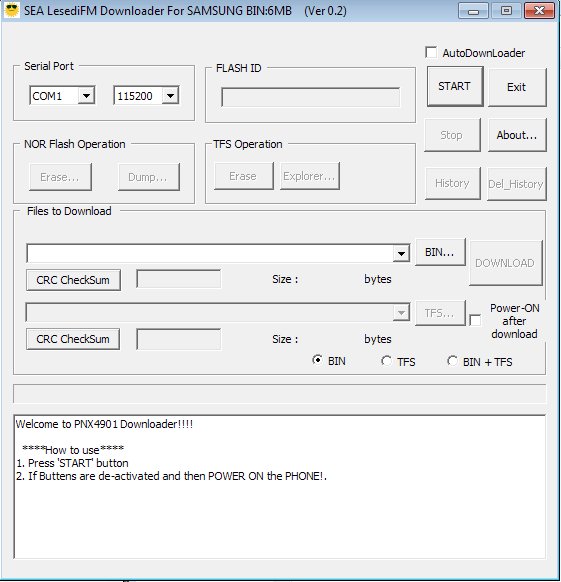Expand the BIN file path dropdown
Screen dimensions: 561x582
click(x=401, y=254)
